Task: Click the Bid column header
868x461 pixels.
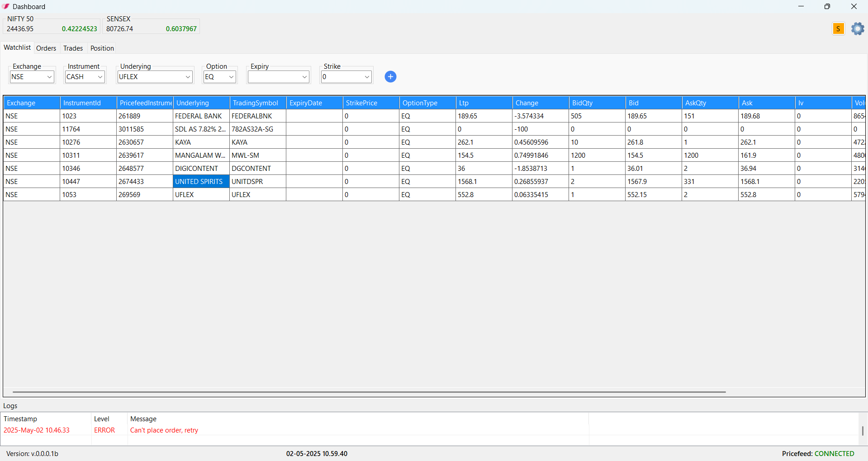Action: click(x=654, y=103)
